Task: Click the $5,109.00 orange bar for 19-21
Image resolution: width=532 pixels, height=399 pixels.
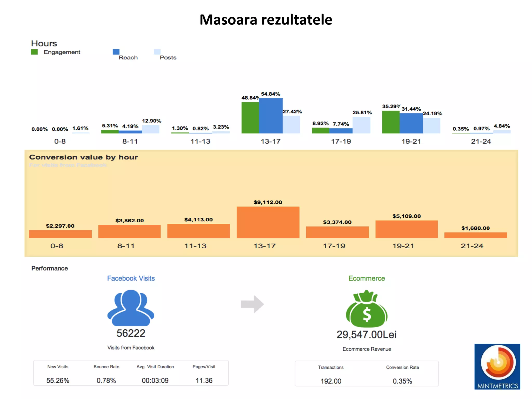Action: [407, 229]
